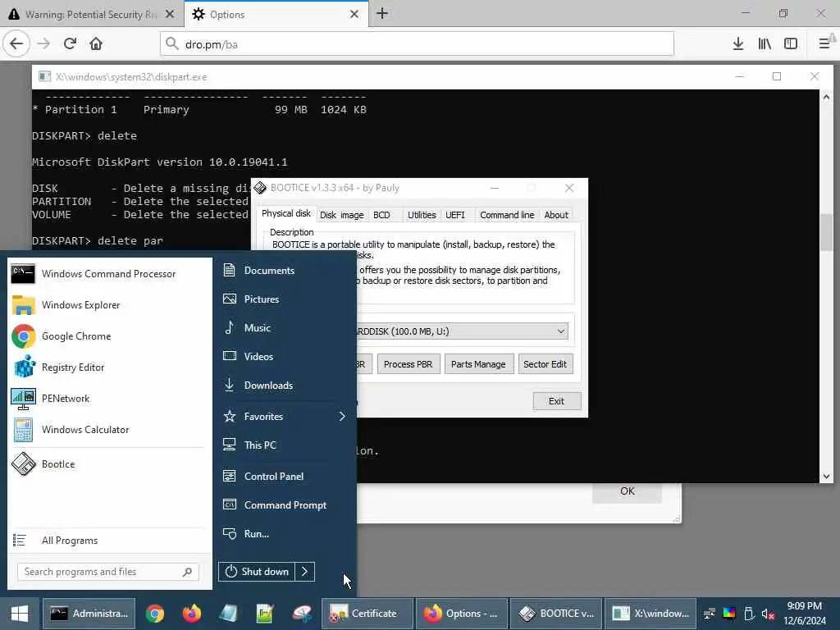
Task: Toggle Firefox sidebar icon
Action: (791, 44)
